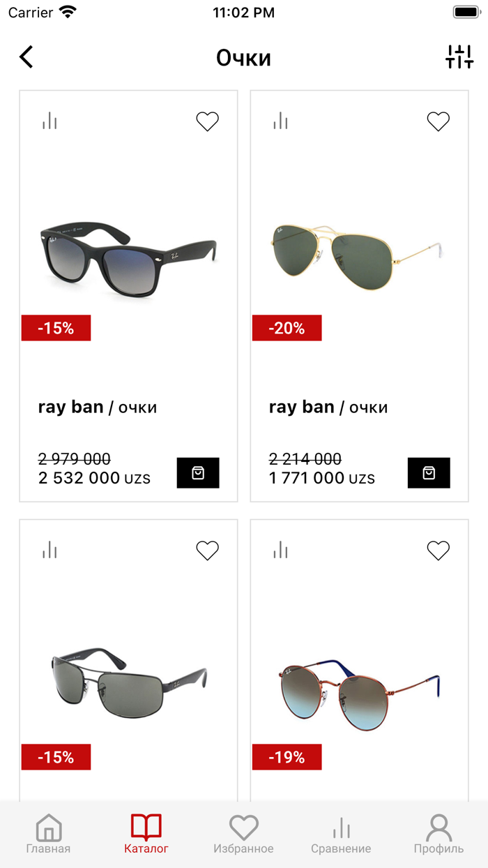Favorite the gold aviator sunglasses

(x=438, y=121)
